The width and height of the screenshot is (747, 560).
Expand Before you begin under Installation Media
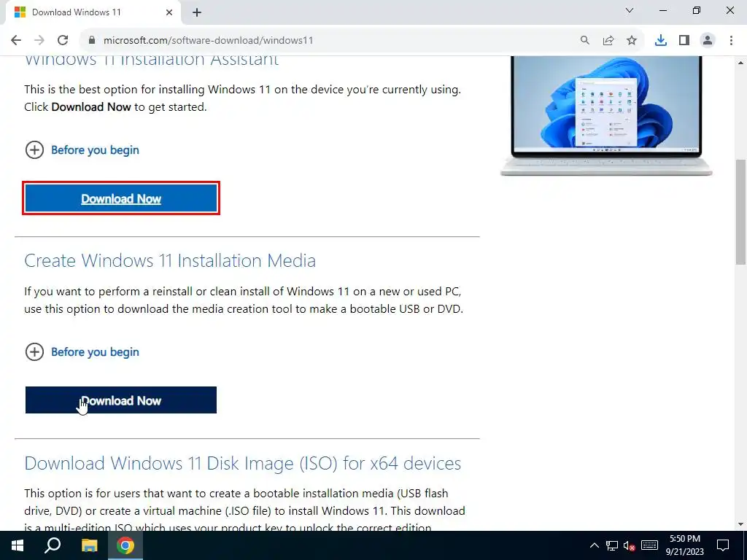tap(82, 352)
